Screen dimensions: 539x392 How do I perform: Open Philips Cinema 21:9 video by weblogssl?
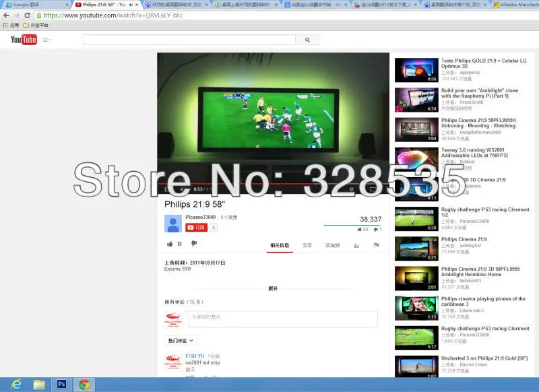pyautogui.click(x=464, y=239)
